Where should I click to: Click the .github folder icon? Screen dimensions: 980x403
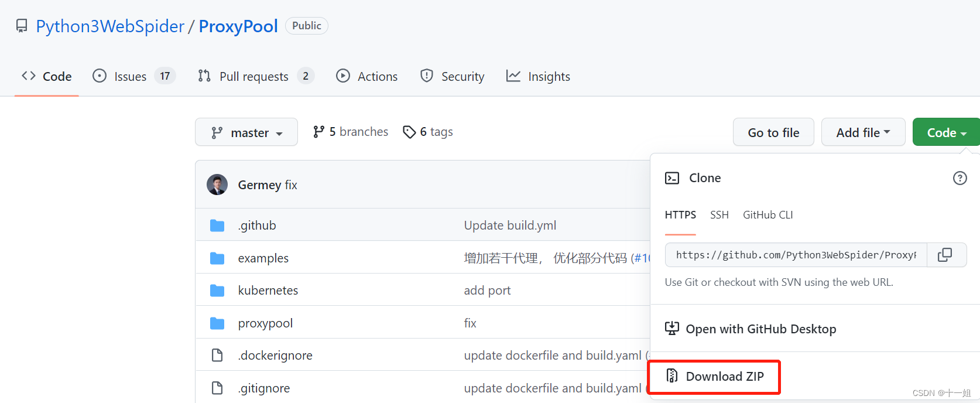[x=217, y=226]
